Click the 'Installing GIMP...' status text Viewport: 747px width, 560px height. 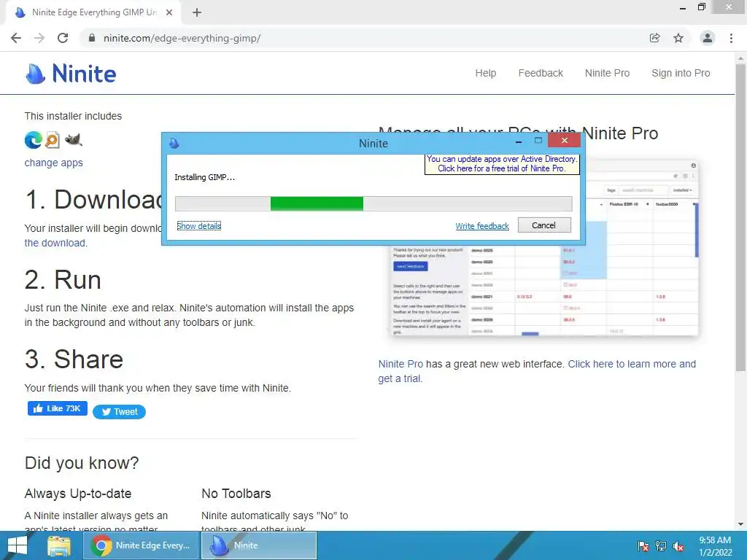204,178
